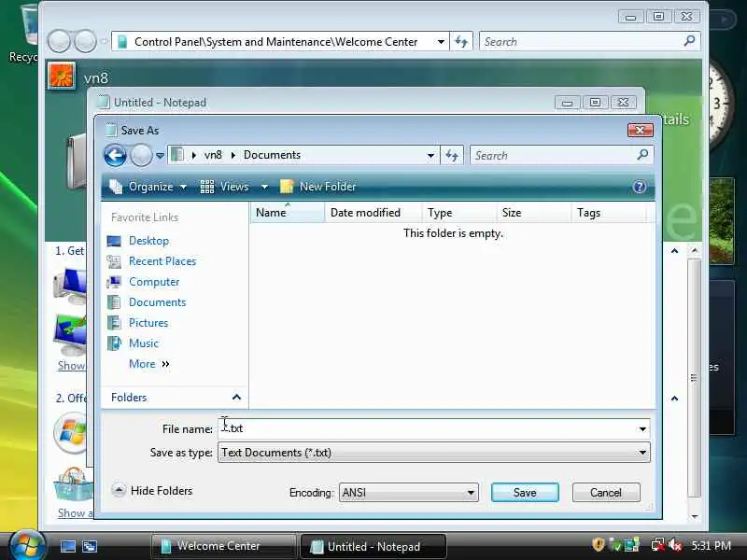Open the File name dropdown arrow
This screenshot has width=747, height=560.
(x=642, y=429)
